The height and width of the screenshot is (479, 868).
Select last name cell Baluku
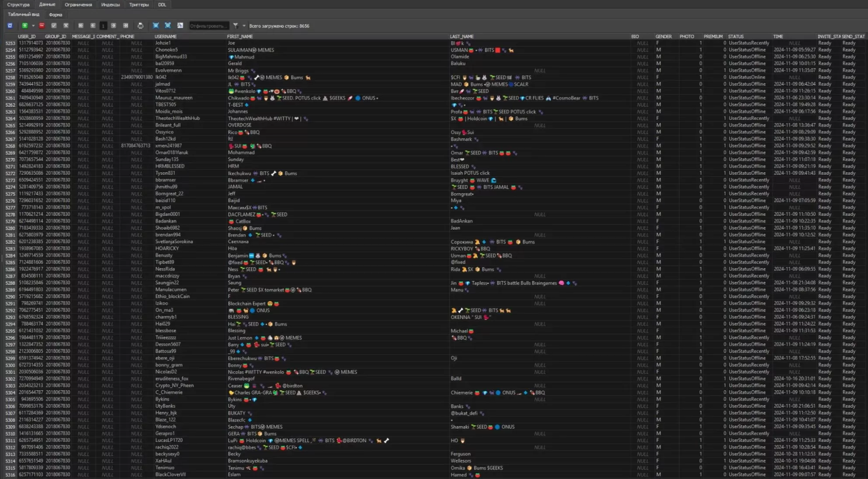[x=540, y=64]
